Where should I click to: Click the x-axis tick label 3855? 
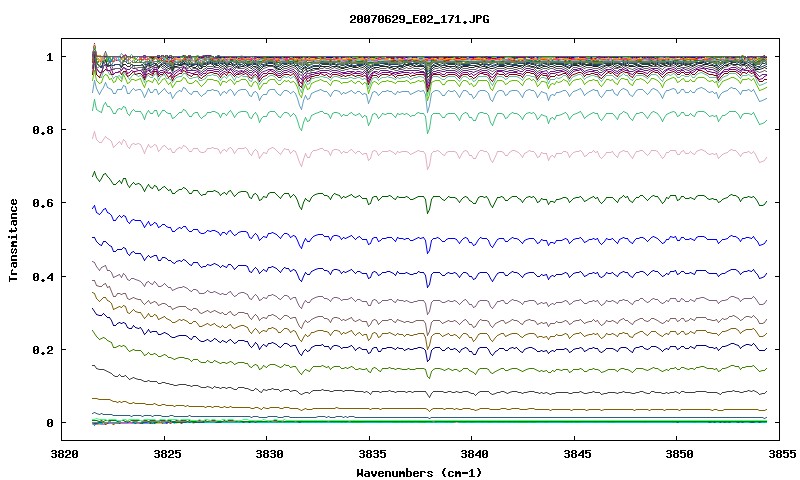(x=781, y=454)
